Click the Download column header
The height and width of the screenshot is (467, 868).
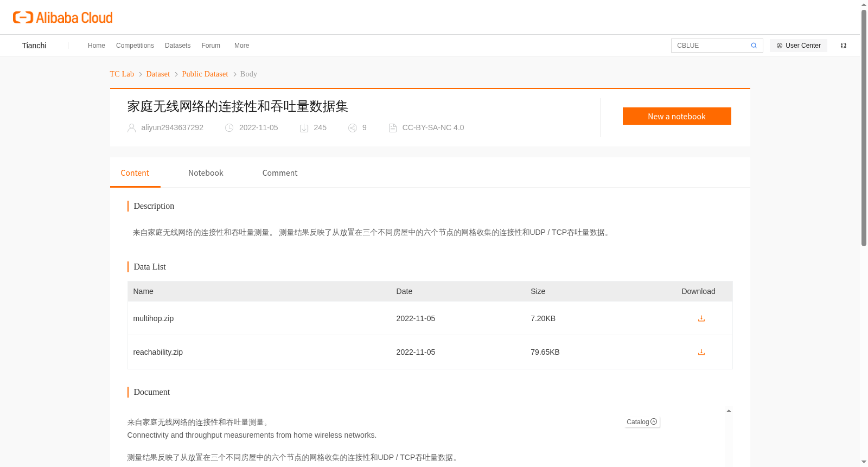point(698,291)
